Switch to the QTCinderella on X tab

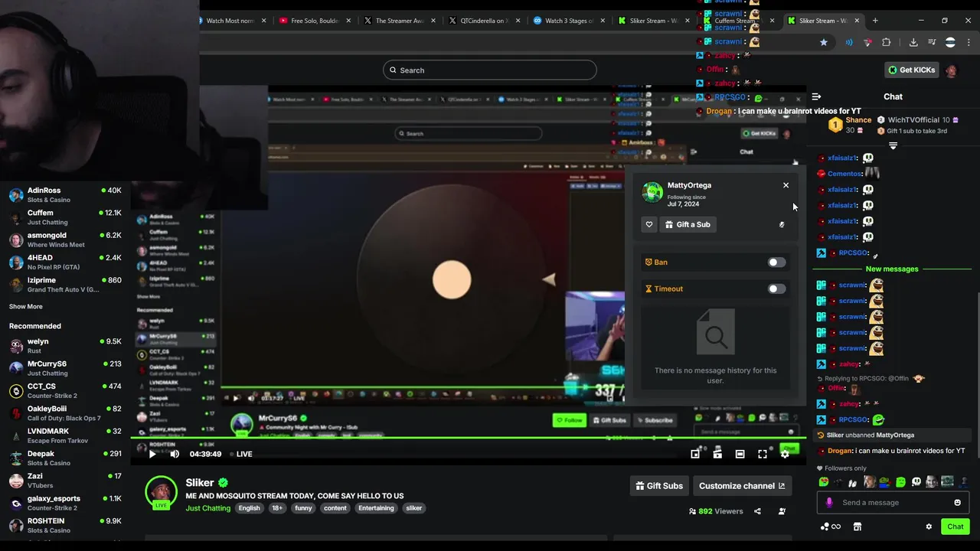tap(484, 21)
